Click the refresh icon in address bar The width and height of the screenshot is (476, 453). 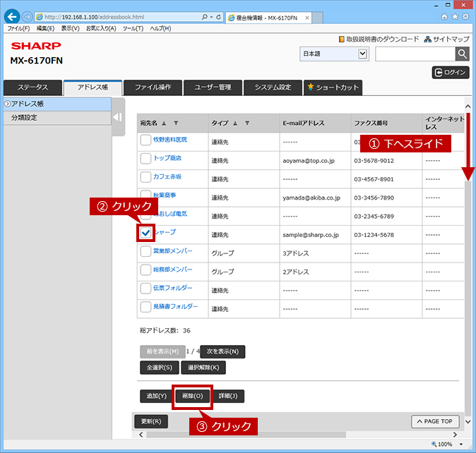click(x=218, y=17)
